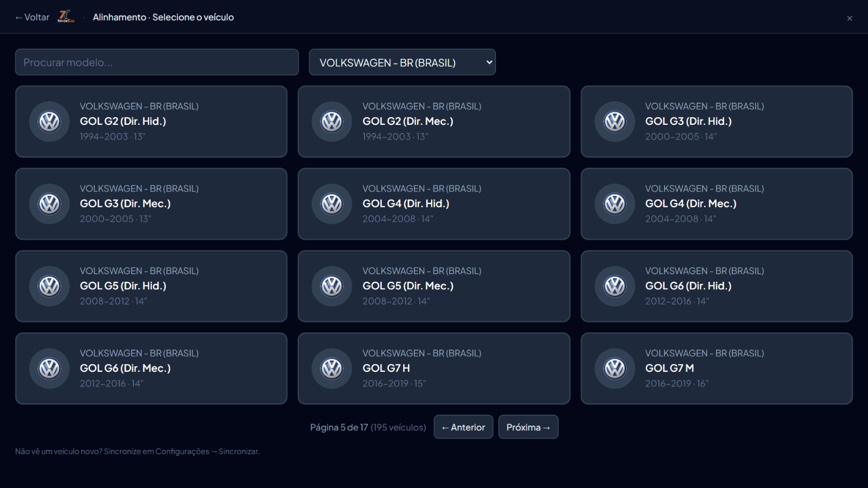Click the Alinhamento · Selecione o veículo title

click(163, 17)
